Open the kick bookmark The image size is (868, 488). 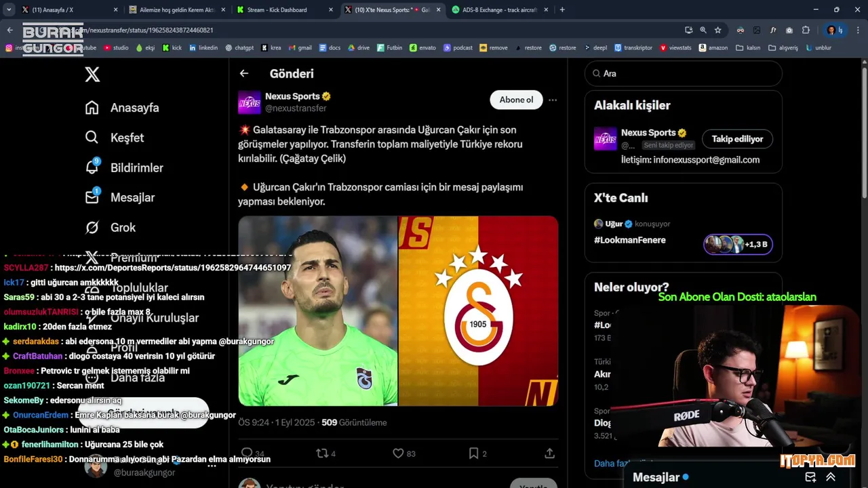pyautogui.click(x=172, y=48)
